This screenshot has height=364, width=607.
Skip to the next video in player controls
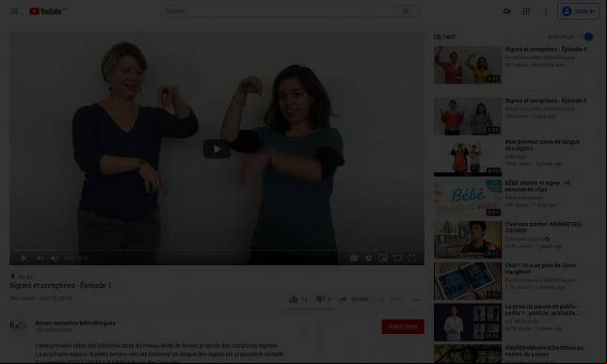(40, 258)
